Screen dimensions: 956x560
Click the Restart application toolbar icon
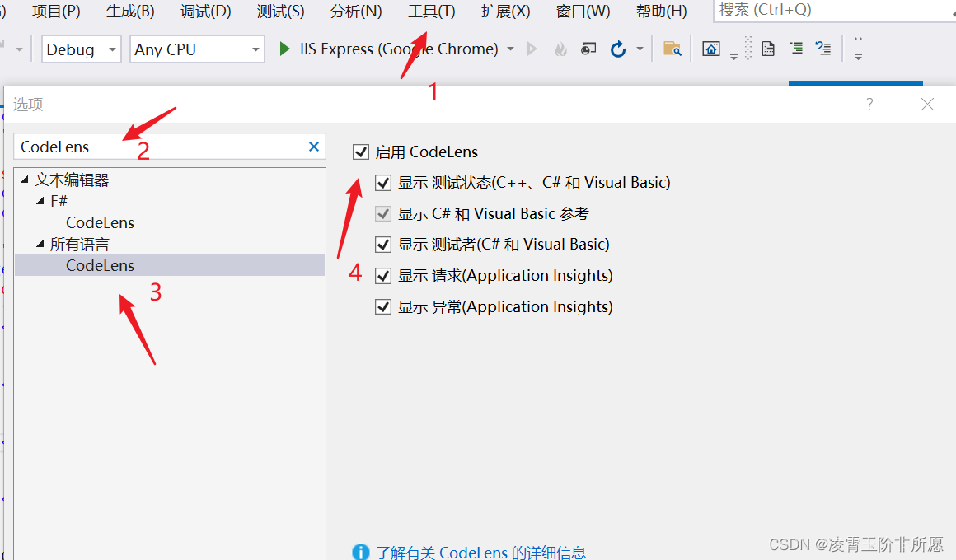point(618,49)
